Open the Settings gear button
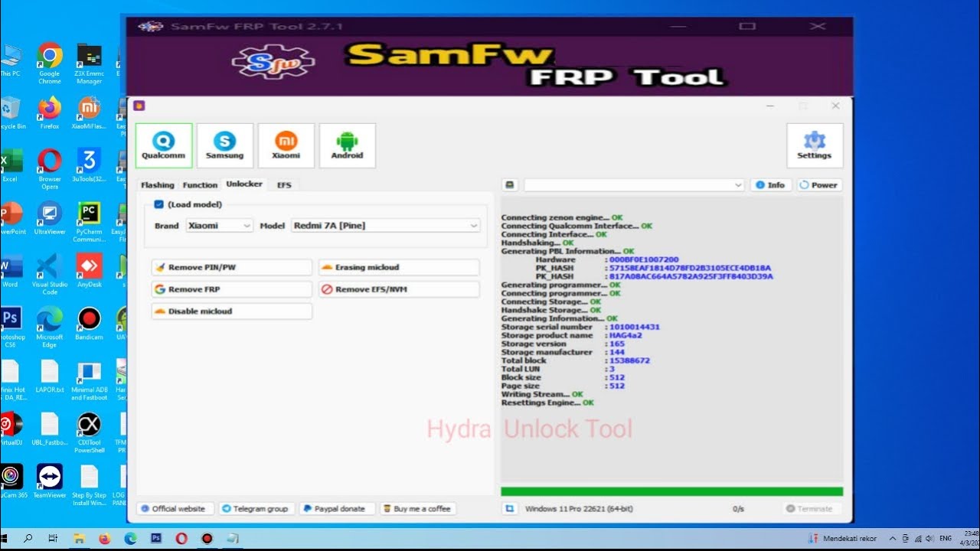The image size is (980, 551). coord(814,145)
